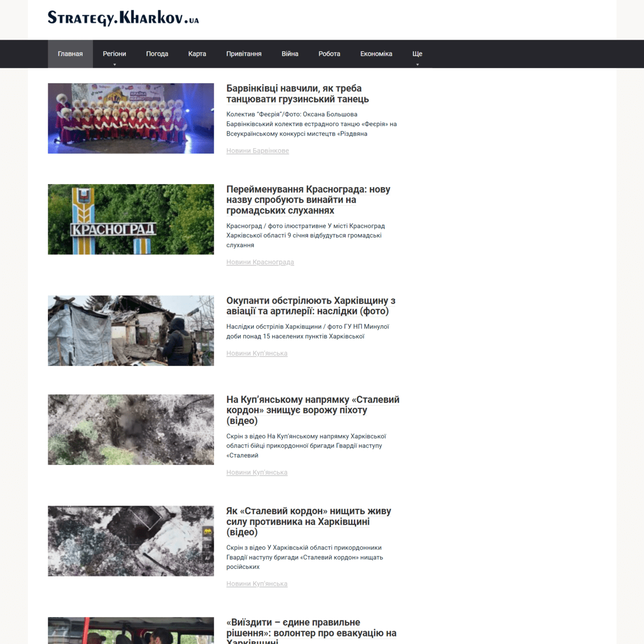Click excerpt Скрін з відео У Харківській області
This screenshot has height=644, width=644.
pyautogui.click(x=305, y=557)
